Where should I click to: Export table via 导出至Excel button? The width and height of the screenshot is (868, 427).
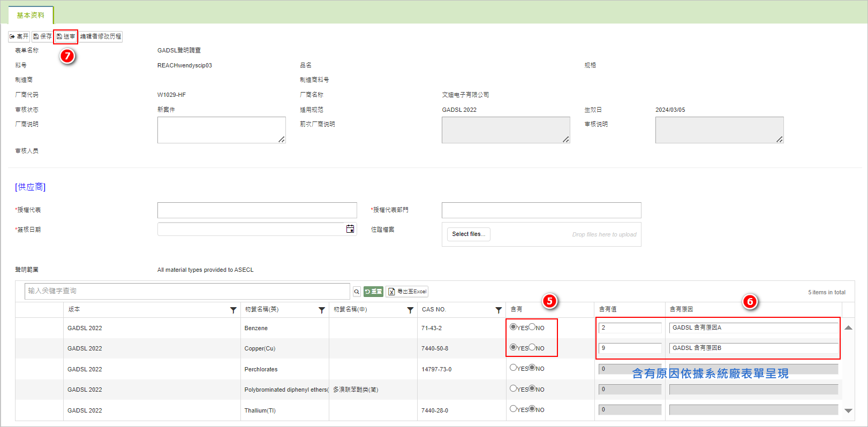(407, 292)
